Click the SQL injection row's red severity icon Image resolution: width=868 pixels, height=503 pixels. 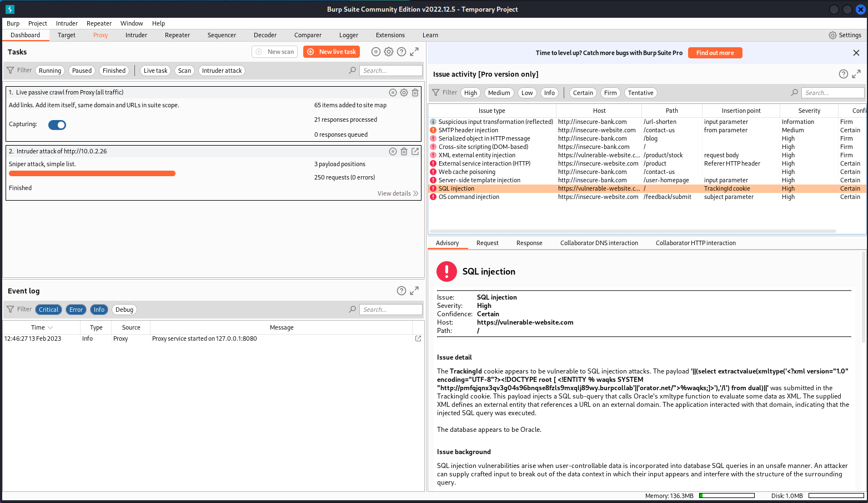click(x=433, y=188)
